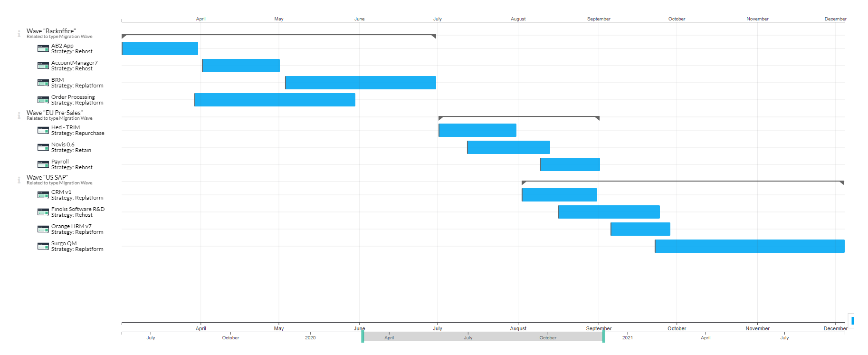Click the AccountManager7 application icon
868x355 pixels.
pyautogui.click(x=43, y=66)
